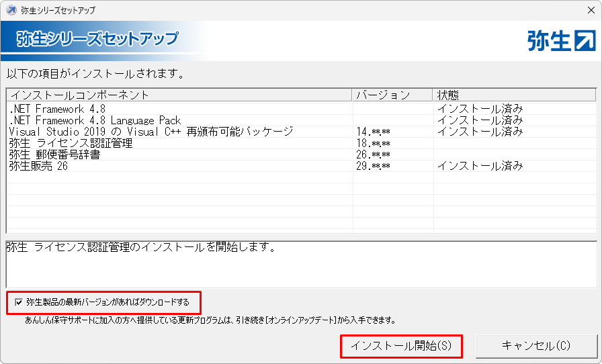
Task: Click the Yayoi logo in banner
Action: (562, 41)
